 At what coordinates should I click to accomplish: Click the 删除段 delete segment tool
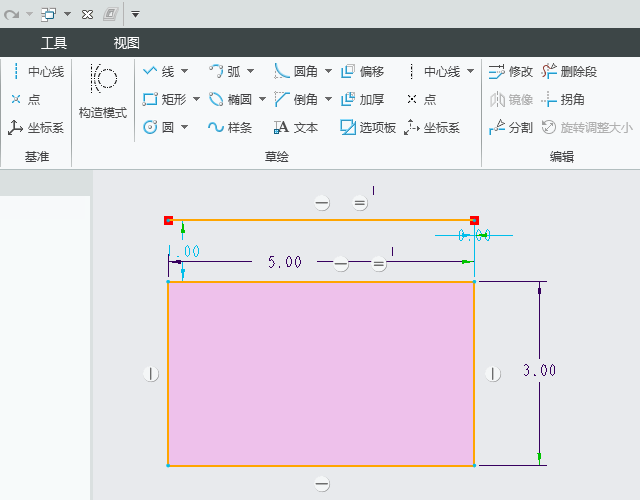[x=569, y=71]
